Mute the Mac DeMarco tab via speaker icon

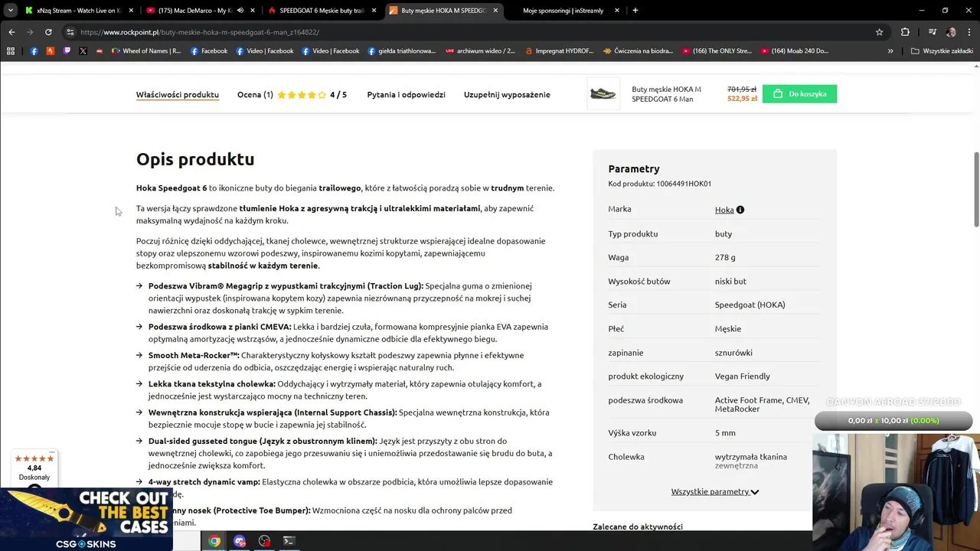click(x=240, y=11)
